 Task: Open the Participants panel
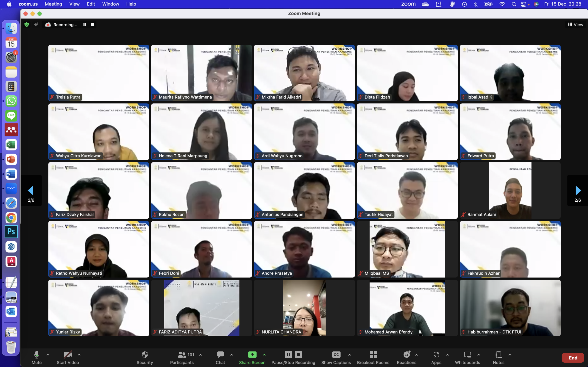tap(182, 357)
